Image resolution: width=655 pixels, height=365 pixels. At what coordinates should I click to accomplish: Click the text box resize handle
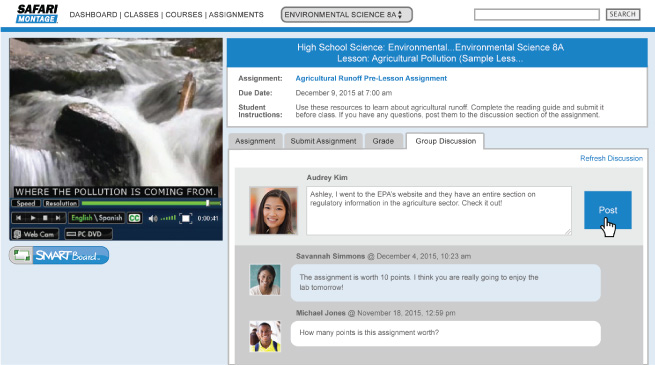568,232
